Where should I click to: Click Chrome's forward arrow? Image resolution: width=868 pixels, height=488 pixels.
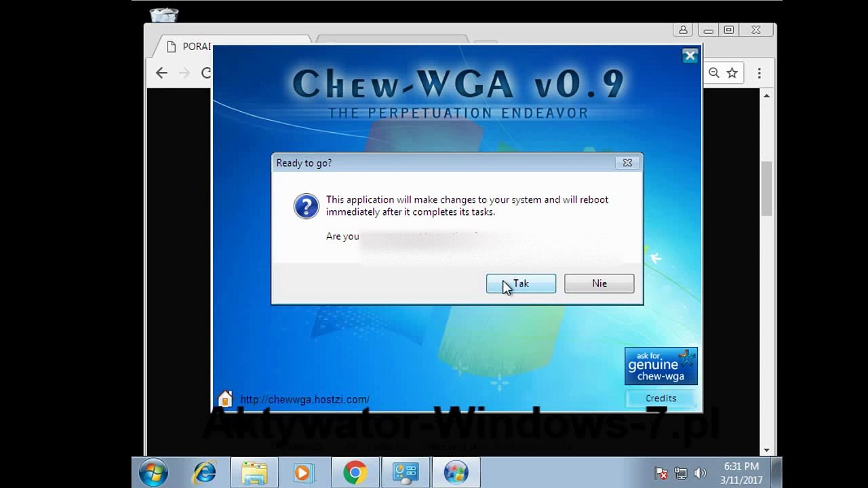[184, 73]
